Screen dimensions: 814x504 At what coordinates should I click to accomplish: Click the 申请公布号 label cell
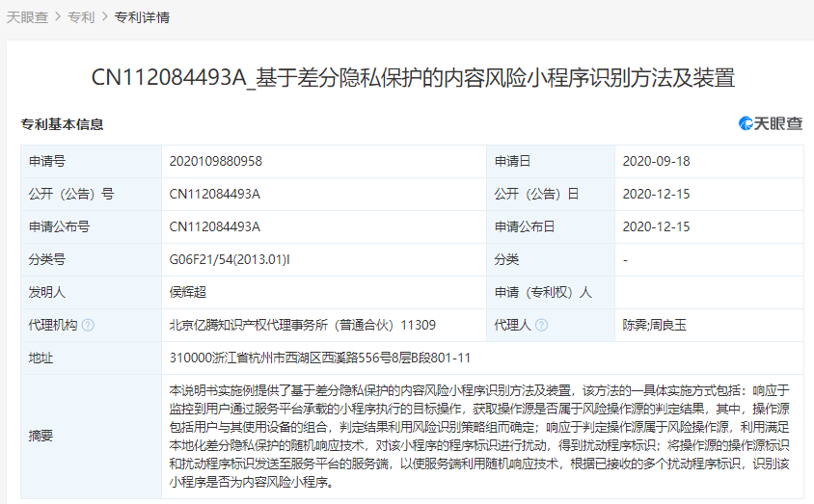[91, 226]
